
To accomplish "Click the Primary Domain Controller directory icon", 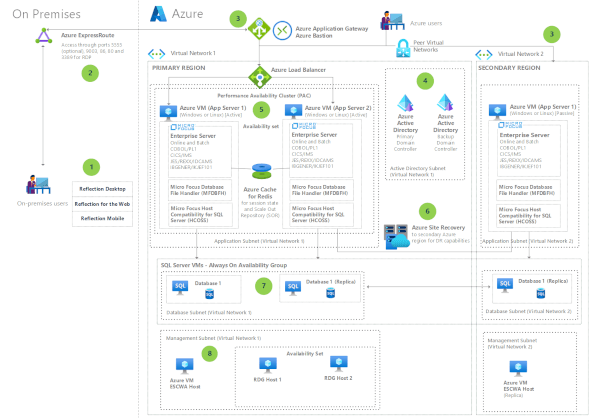I will (406, 103).
